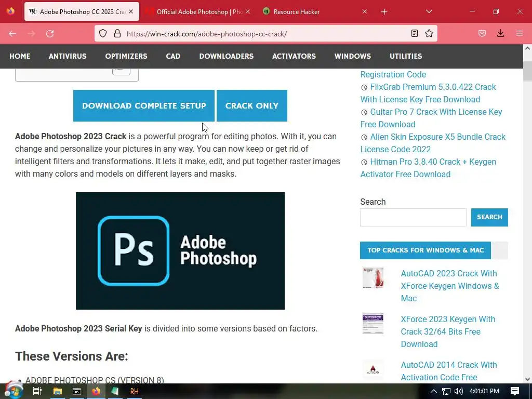
Task: Click the sidebar Search text field
Action: [413, 217]
